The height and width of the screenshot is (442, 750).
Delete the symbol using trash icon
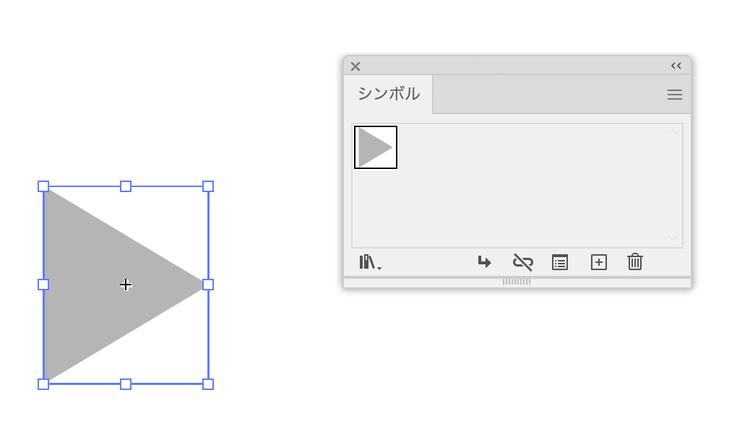click(635, 262)
